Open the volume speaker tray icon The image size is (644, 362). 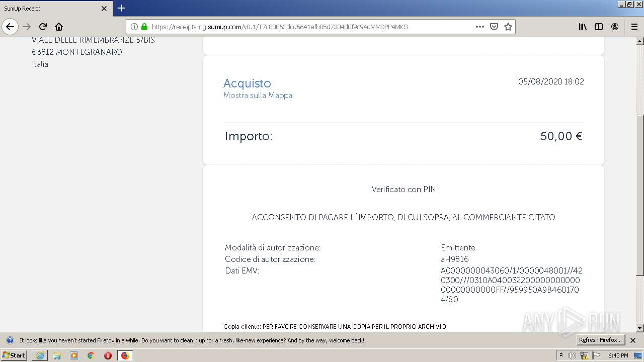click(x=572, y=355)
